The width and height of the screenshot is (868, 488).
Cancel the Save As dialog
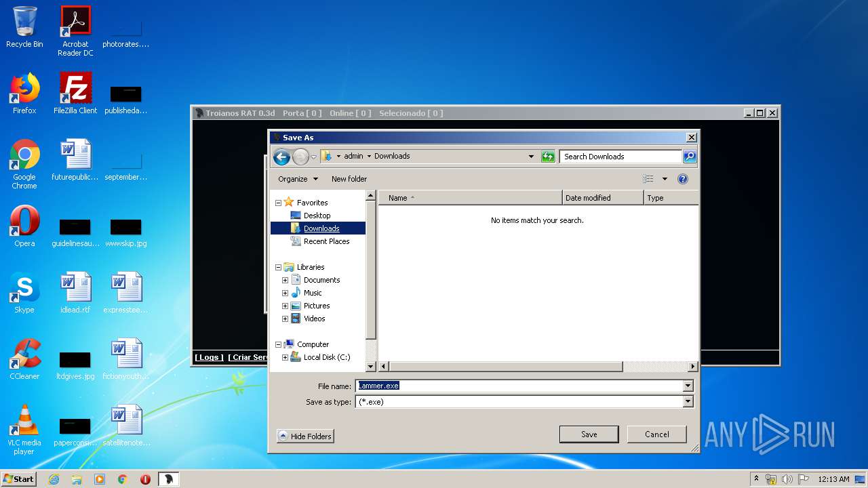(x=656, y=434)
